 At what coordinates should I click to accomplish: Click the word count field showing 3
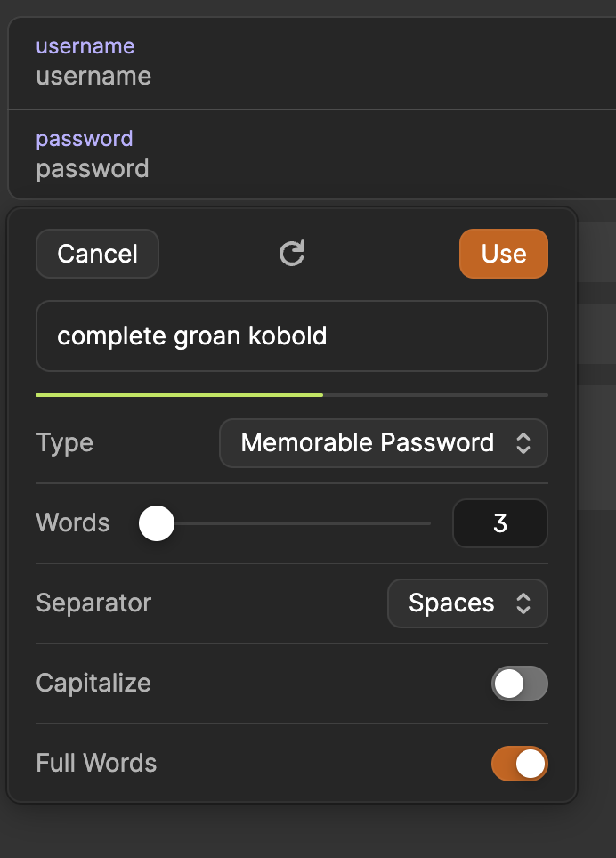[499, 523]
